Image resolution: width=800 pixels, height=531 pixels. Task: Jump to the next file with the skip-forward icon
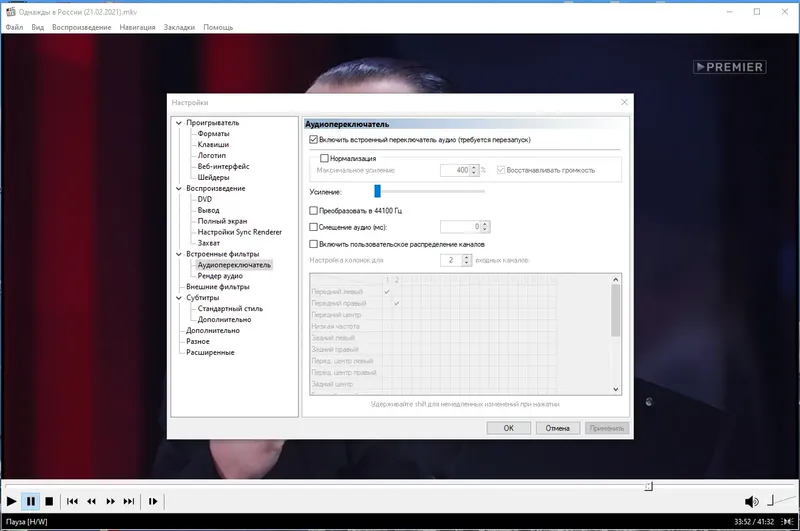click(x=129, y=501)
